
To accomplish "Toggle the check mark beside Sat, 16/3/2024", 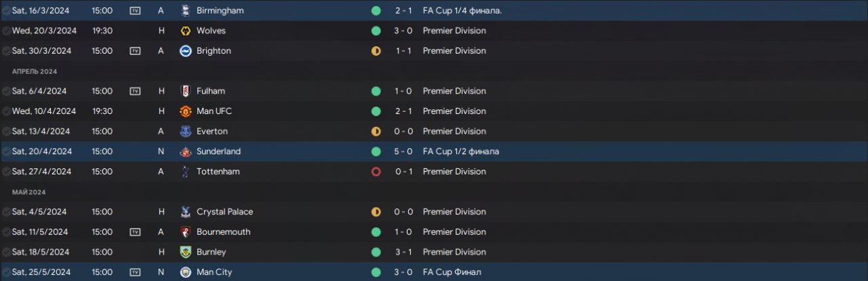I will pyautogui.click(x=6, y=11).
